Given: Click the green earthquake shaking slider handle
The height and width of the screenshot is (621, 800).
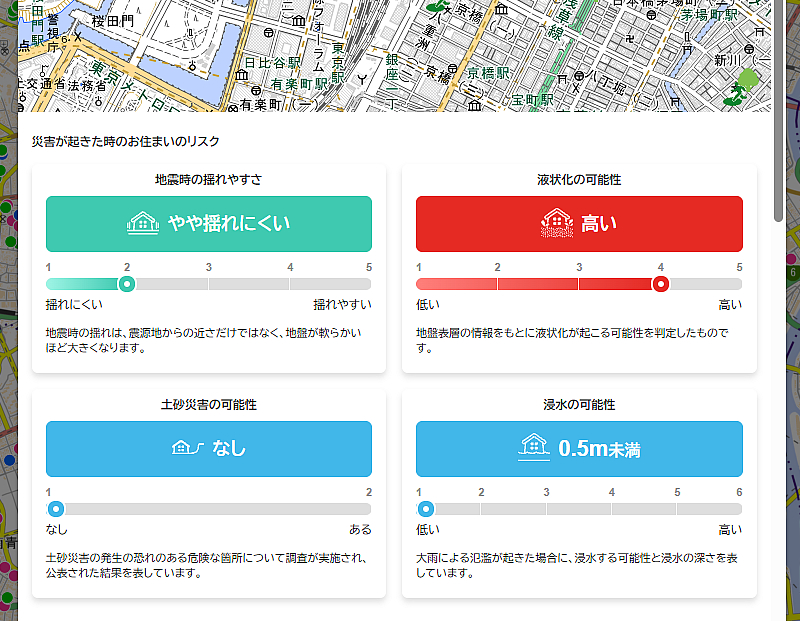Looking at the screenshot, I should click(x=127, y=284).
